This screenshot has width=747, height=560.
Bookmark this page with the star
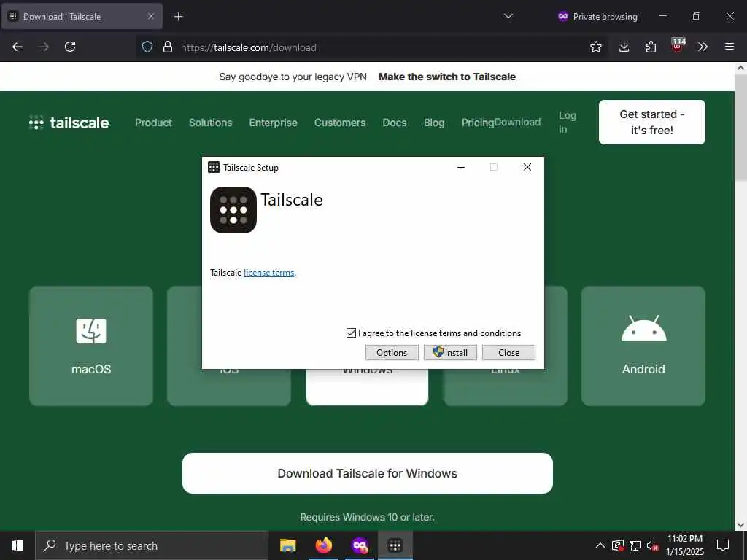pyautogui.click(x=595, y=47)
